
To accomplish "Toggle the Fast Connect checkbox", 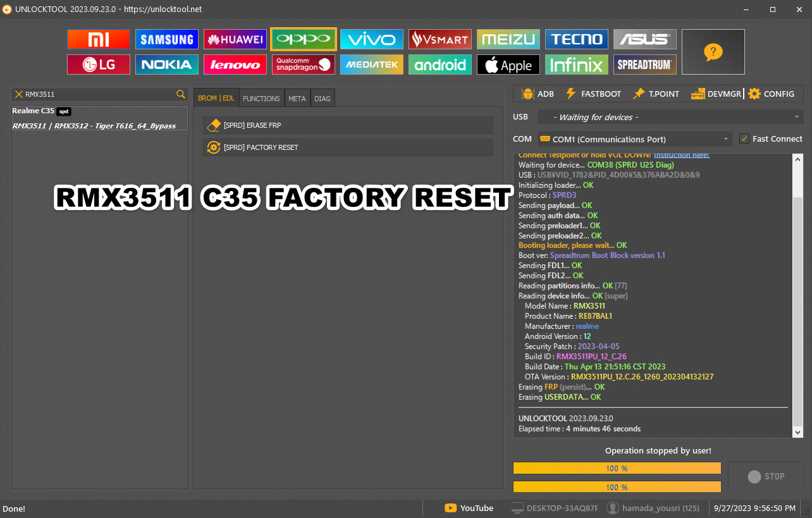I will pyautogui.click(x=744, y=139).
